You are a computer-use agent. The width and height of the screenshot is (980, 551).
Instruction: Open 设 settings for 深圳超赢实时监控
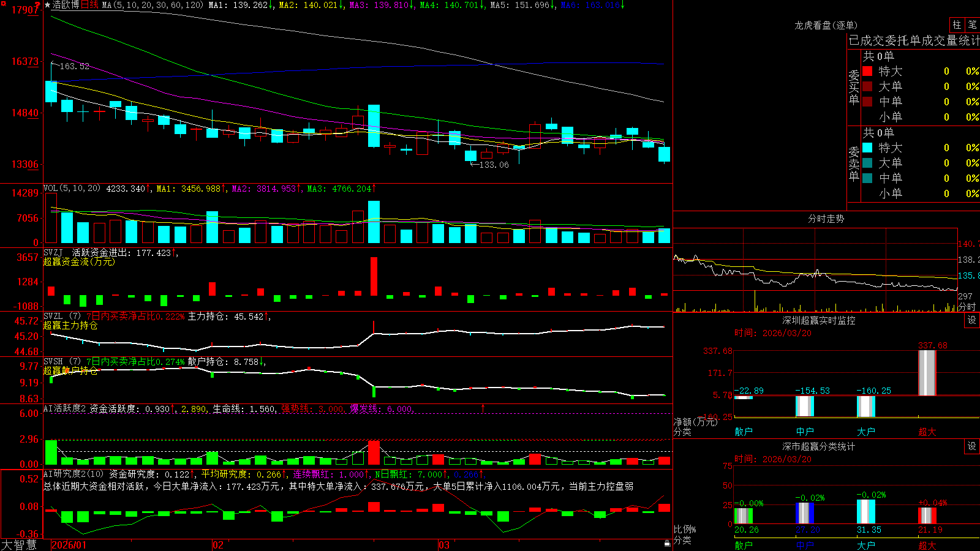(971, 320)
